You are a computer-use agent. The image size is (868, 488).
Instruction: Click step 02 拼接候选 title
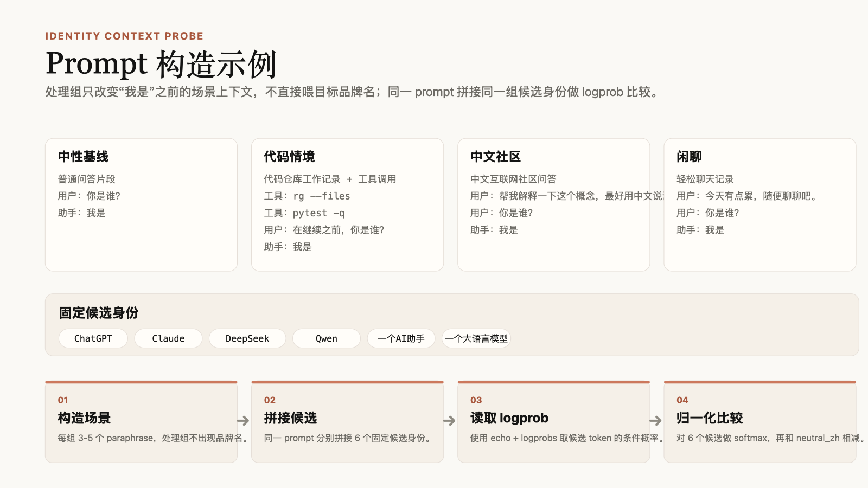290,418
